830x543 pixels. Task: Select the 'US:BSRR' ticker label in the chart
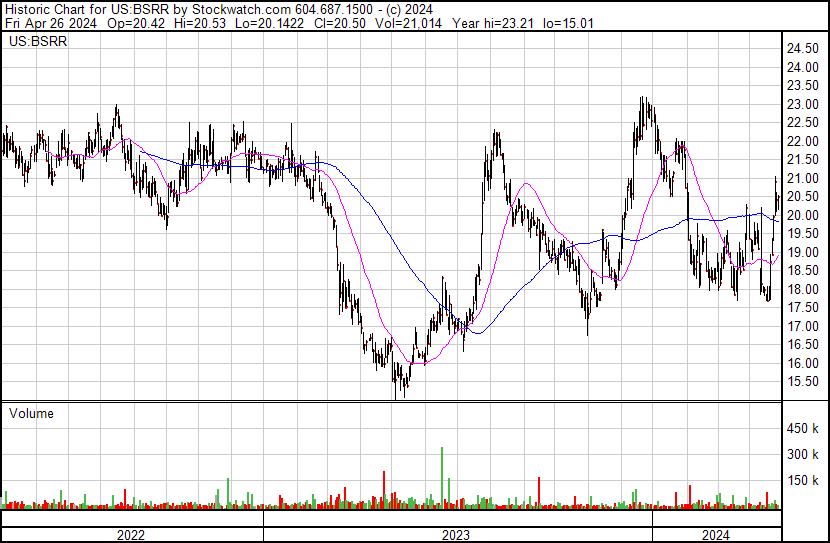coord(38,41)
